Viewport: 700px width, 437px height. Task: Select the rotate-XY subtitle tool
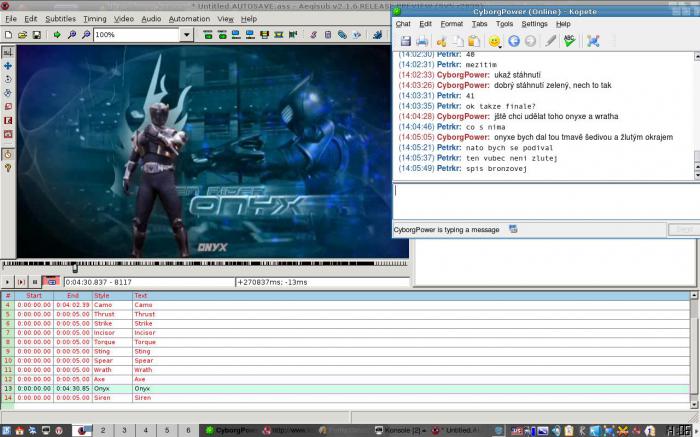point(8,93)
